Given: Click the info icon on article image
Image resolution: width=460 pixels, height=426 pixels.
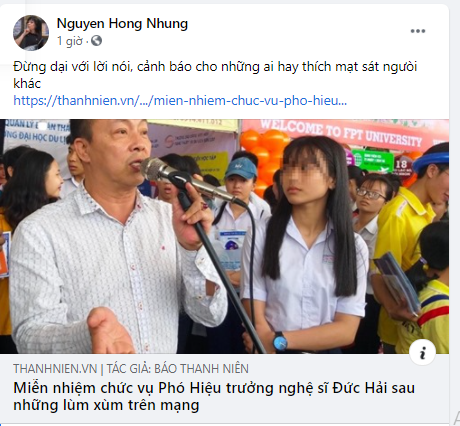Looking at the screenshot, I should (x=422, y=352).
